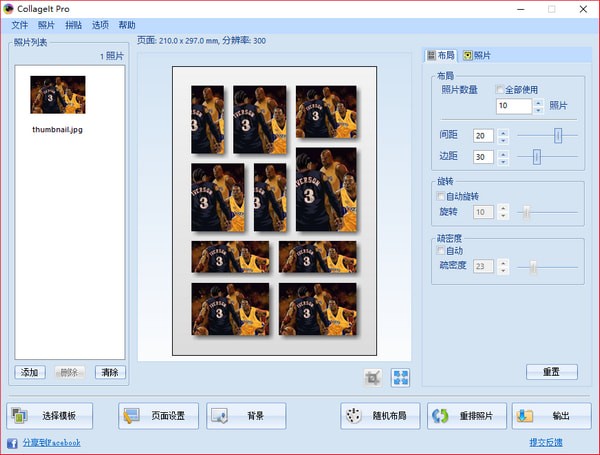Click the crop photo icon below canvas
600x455 pixels.
pos(373,378)
